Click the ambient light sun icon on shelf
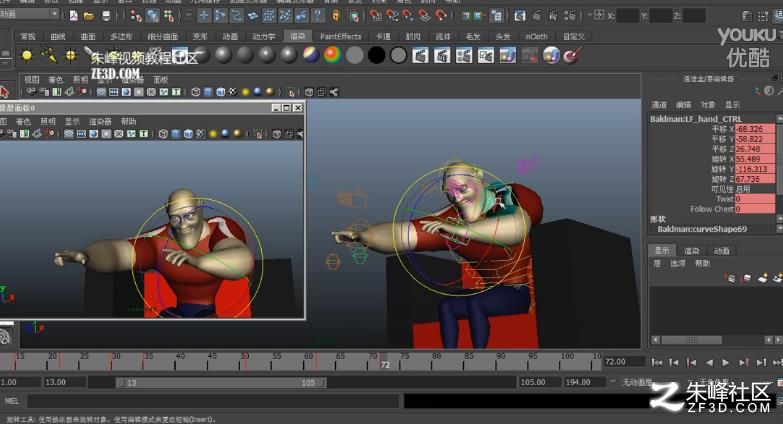Image resolution: width=783 pixels, height=424 pixels. 27,55
